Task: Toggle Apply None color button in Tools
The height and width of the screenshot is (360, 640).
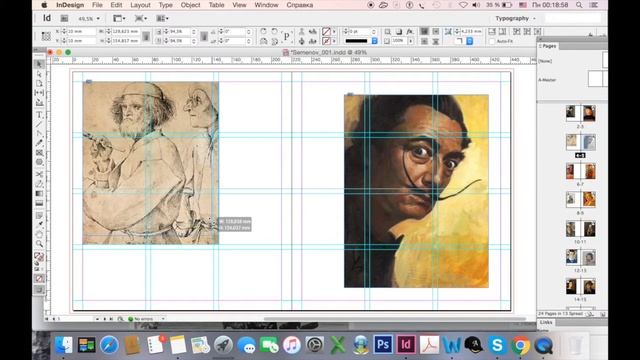Action: tap(39, 278)
